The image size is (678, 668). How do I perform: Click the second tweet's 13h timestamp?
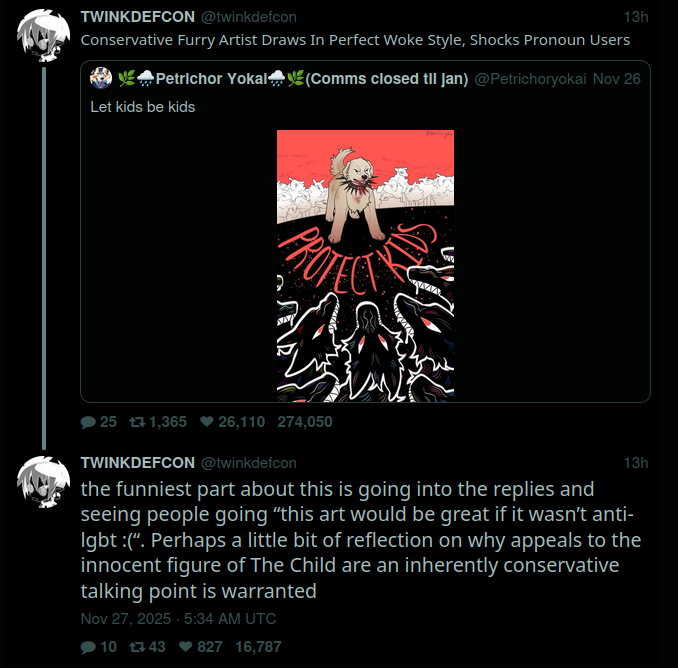pos(636,463)
